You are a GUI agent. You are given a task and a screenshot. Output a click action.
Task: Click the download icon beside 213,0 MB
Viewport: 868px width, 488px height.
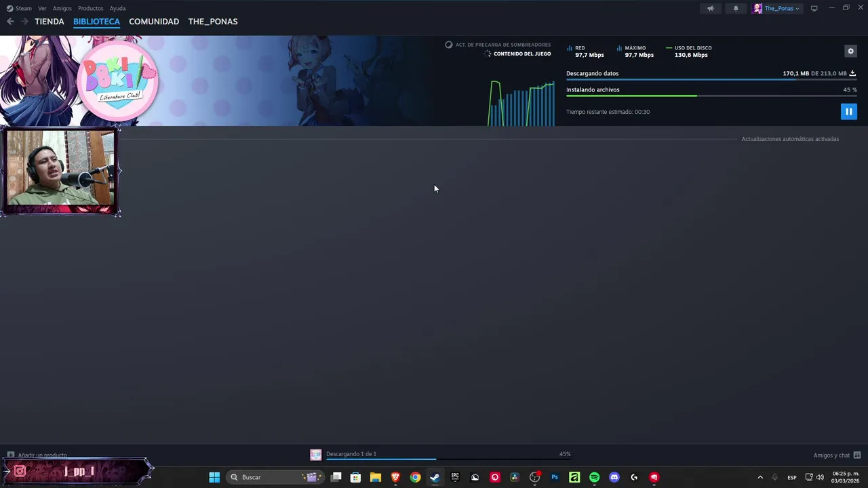(852, 73)
